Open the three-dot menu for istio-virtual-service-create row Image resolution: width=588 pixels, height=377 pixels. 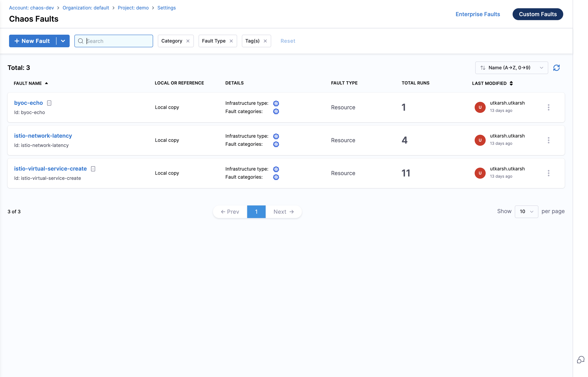[548, 173]
